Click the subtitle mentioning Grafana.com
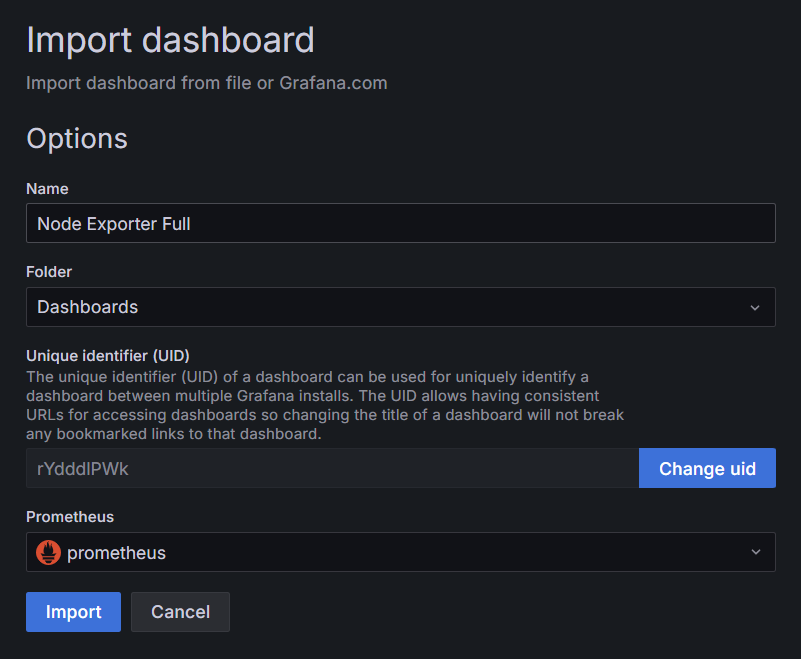The image size is (801, 659). pos(206,83)
